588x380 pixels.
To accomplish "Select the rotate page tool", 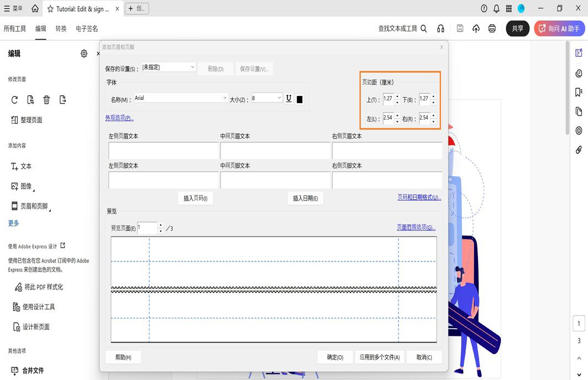I will tap(14, 99).
